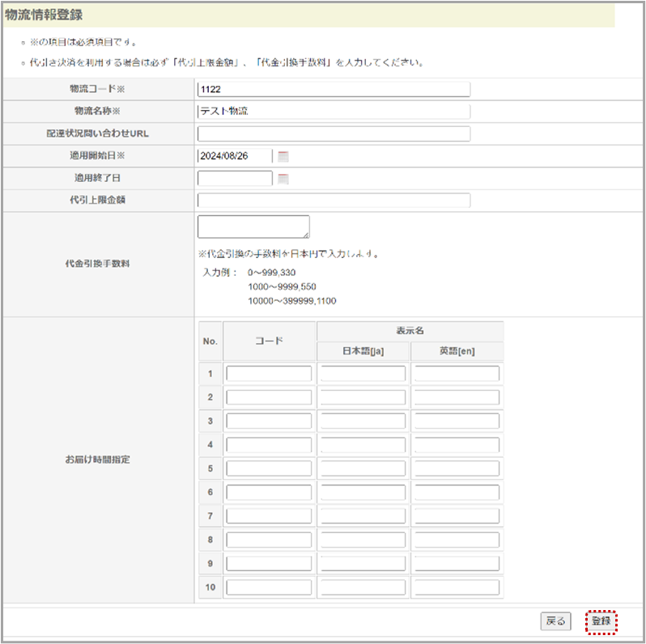Select the row 3 コード input
Image resolution: width=646 pixels, height=644 pixels.
269,422
